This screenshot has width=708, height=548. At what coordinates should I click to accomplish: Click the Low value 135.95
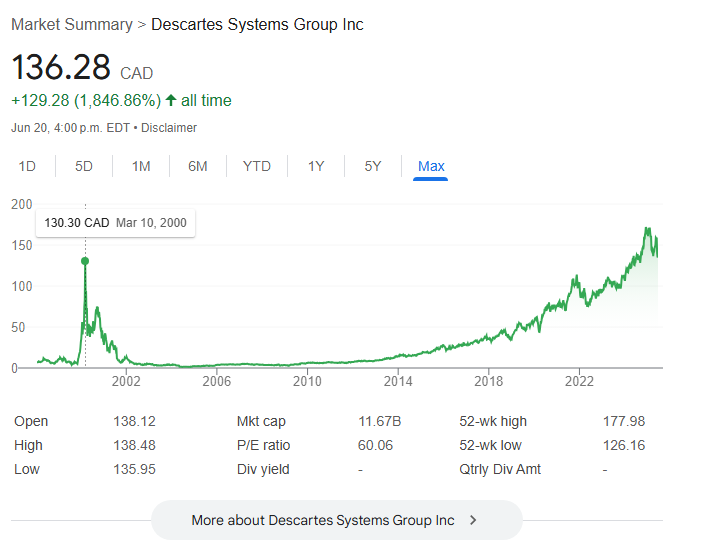(134, 469)
